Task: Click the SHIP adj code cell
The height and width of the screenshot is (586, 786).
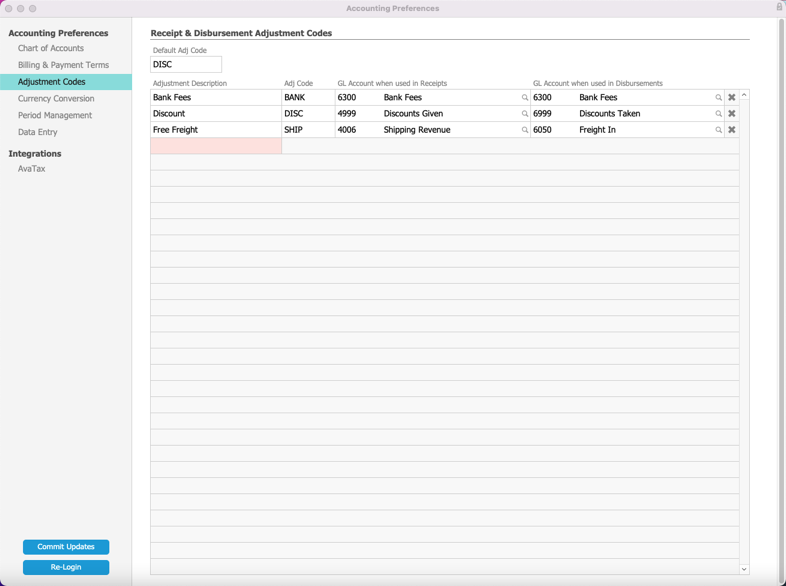Action: coord(308,129)
